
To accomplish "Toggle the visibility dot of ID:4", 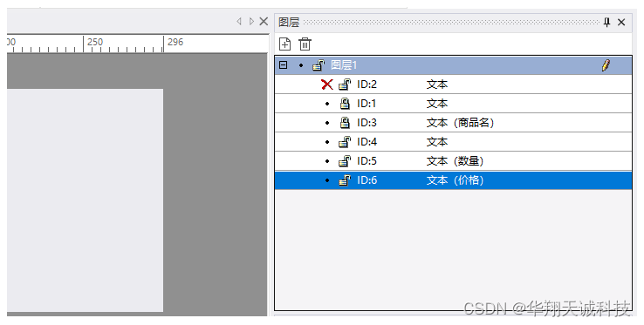I will (x=327, y=142).
